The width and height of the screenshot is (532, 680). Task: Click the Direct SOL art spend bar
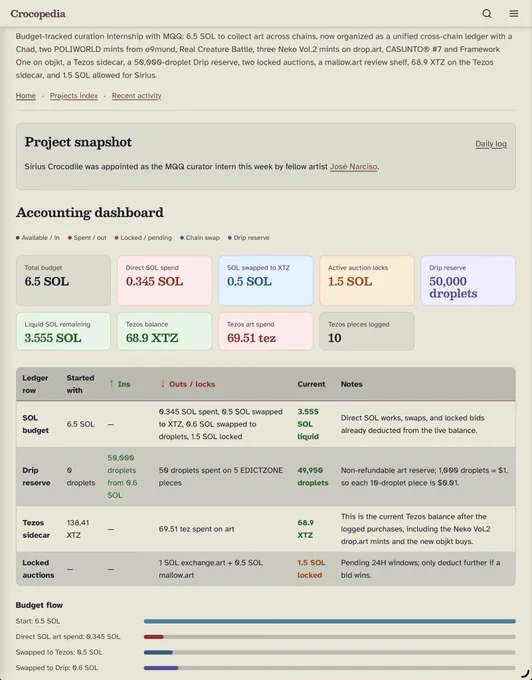(x=330, y=637)
